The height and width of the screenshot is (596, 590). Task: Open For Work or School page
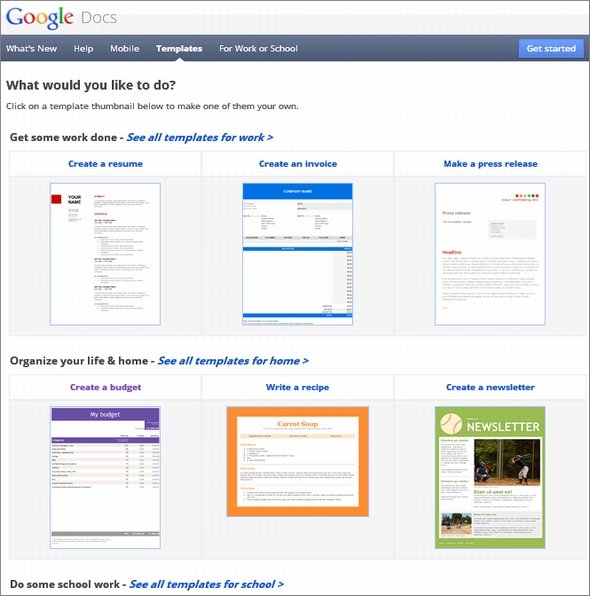click(258, 49)
